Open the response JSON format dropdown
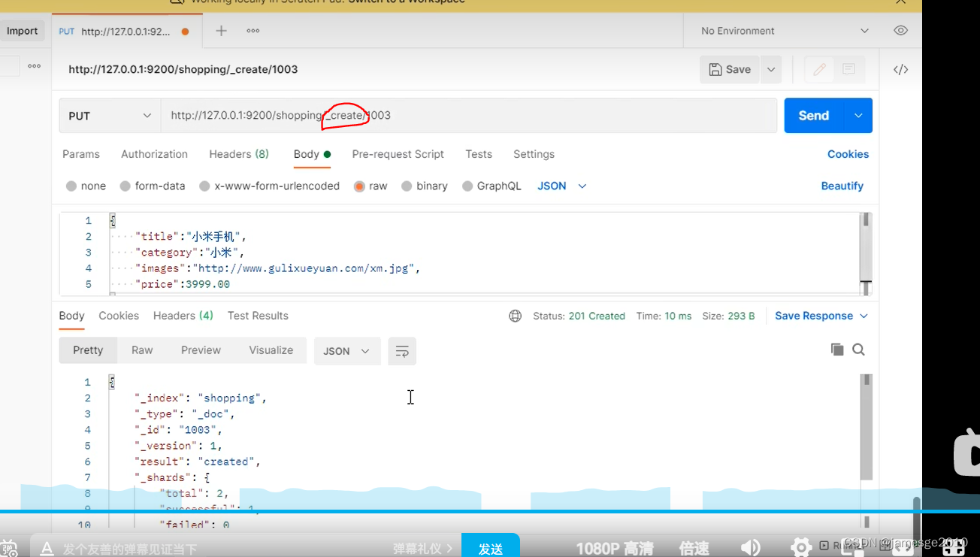 [x=346, y=351]
